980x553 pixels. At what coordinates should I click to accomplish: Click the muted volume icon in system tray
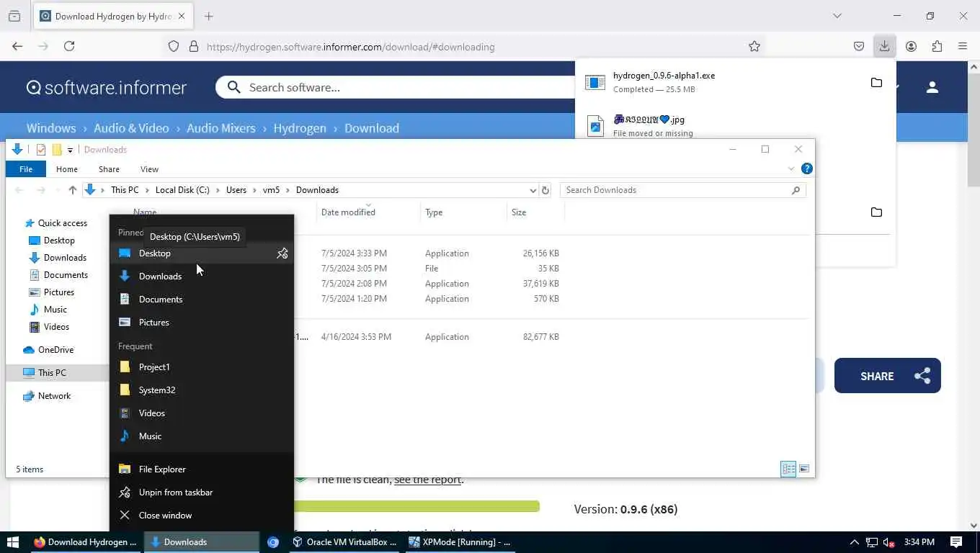coord(889,542)
